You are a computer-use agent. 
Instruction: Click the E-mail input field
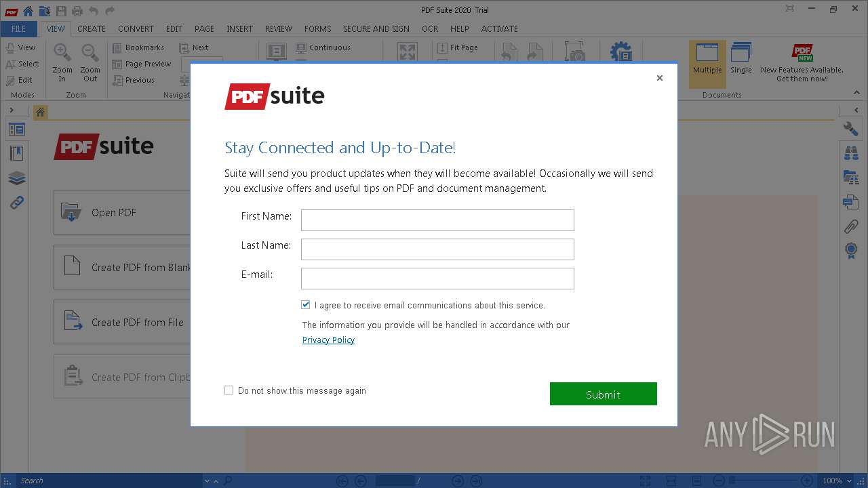point(437,279)
